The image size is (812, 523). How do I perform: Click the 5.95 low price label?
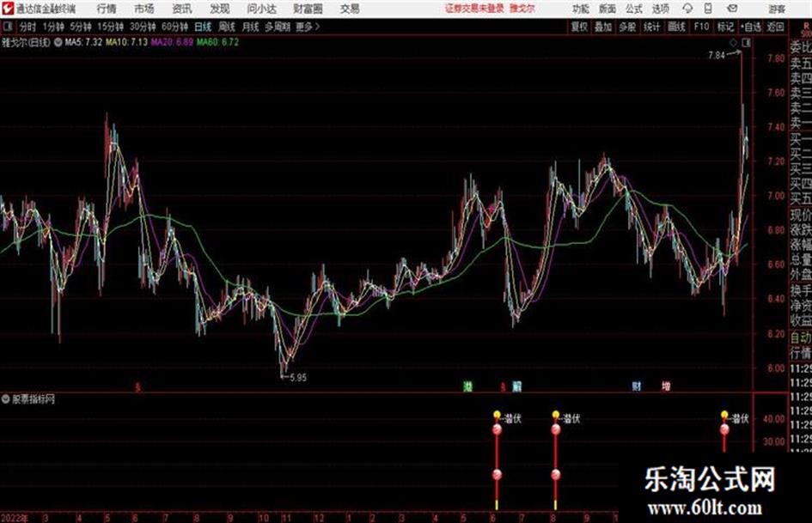(x=298, y=378)
